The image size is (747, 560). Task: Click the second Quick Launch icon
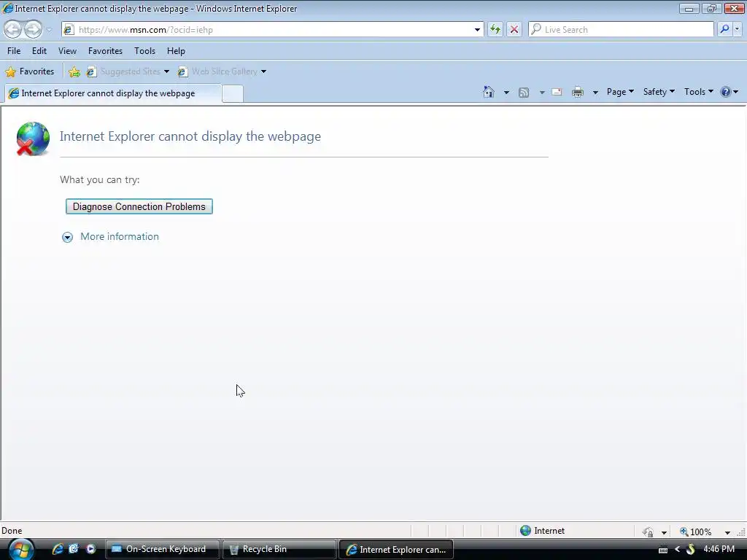74,549
